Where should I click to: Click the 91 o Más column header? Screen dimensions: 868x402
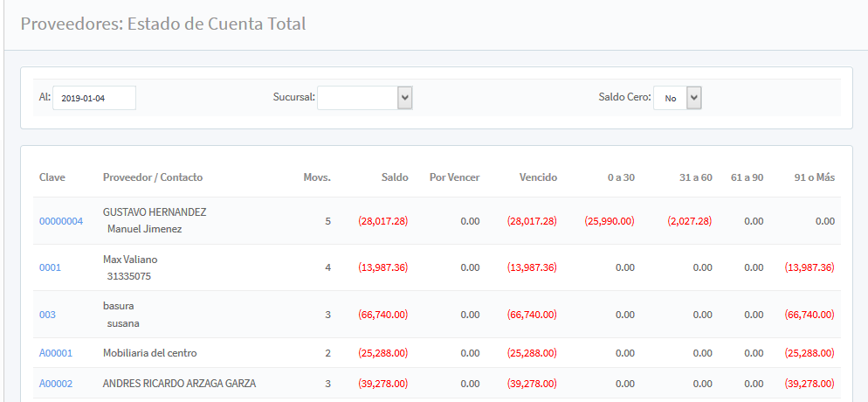(815, 177)
